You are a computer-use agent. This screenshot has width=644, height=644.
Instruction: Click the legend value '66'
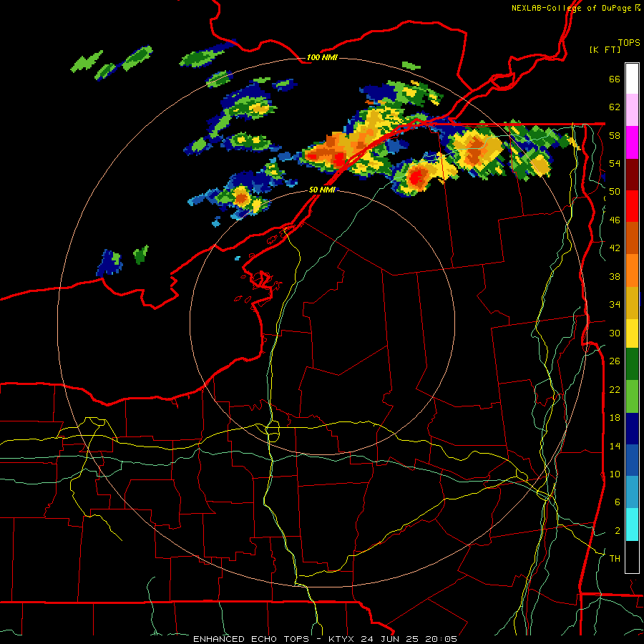[x=615, y=79]
